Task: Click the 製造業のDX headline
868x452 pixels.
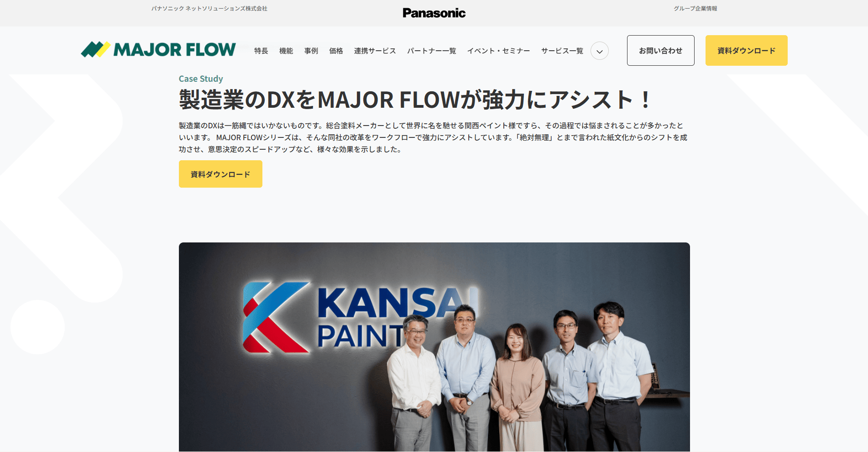Action: [x=414, y=100]
